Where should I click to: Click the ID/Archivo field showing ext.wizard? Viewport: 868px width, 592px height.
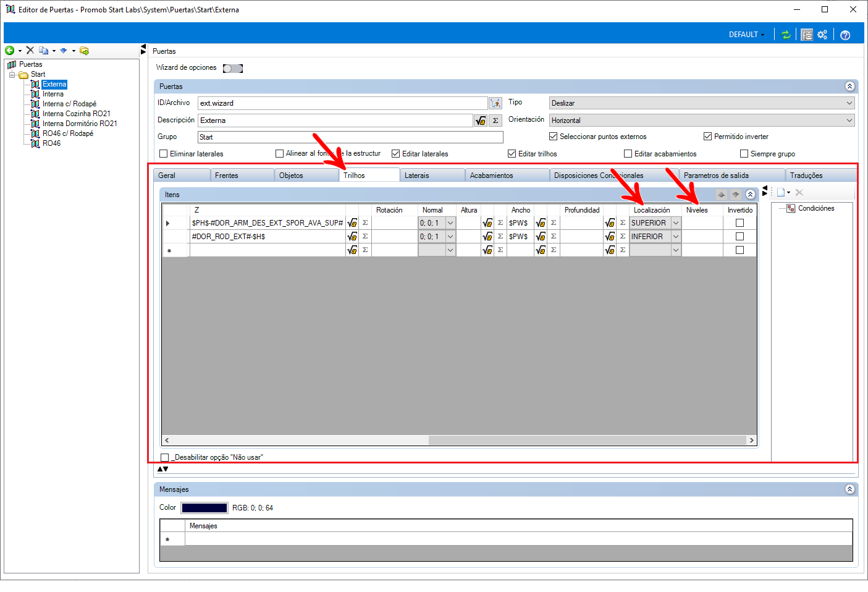coord(343,103)
